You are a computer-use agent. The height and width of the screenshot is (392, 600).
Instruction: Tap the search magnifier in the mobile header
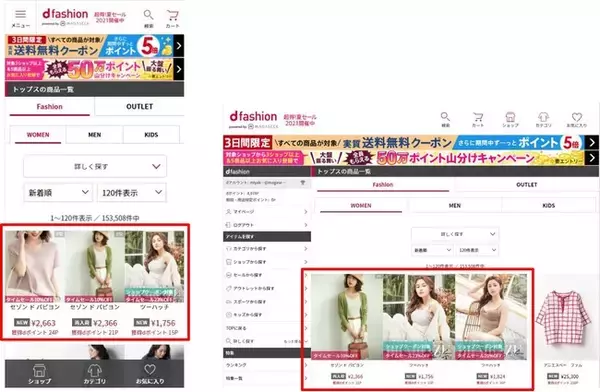(148, 18)
